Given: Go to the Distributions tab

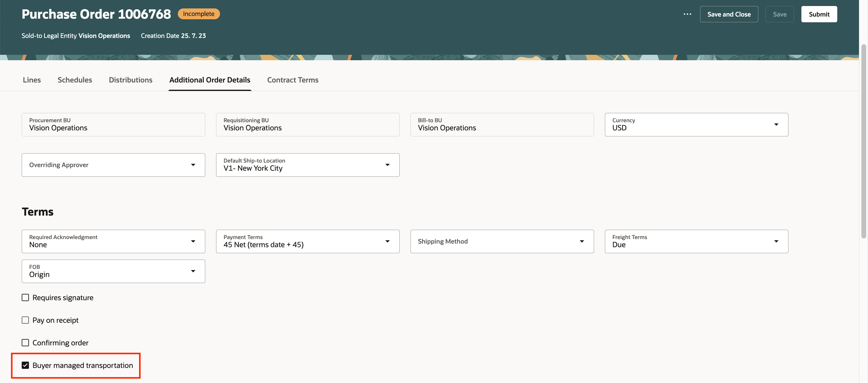Looking at the screenshot, I should click(131, 80).
